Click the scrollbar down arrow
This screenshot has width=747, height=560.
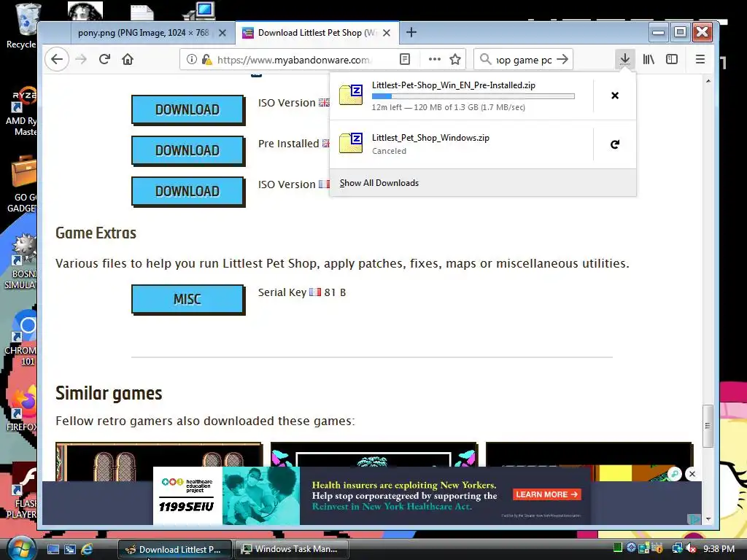708,518
